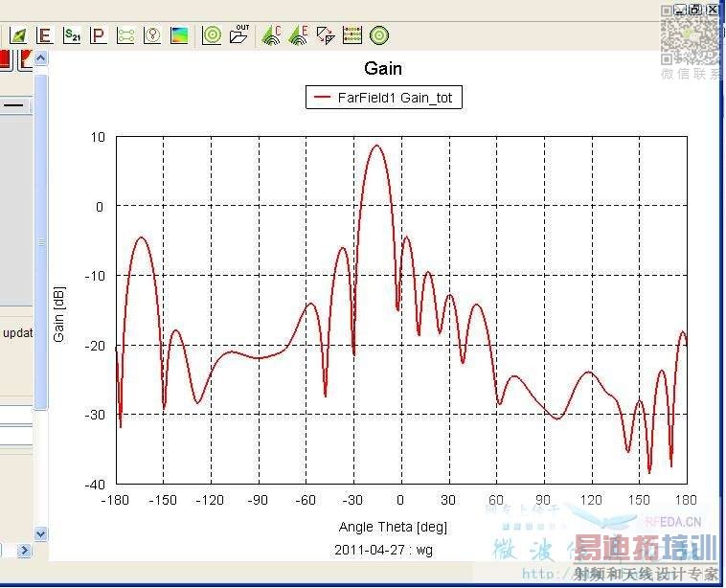Click the Angle Theta [deg] axis label
This screenshot has height=588, width=726.
[x=393, y=527]
